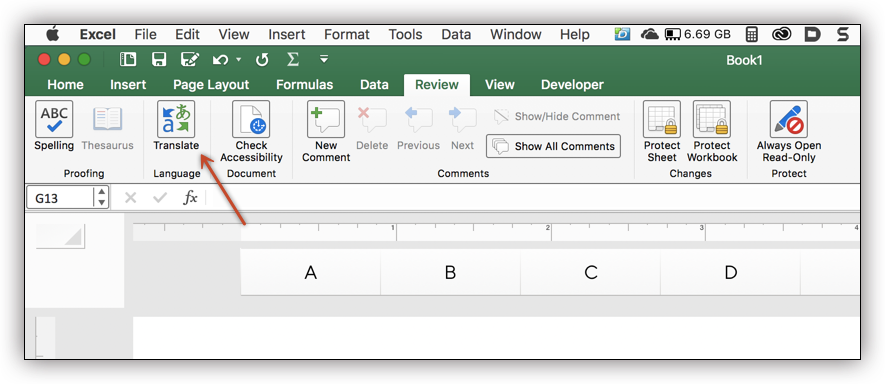Click the AutoSum sigma icon
Screen dimensions: 885x384
coord(292,59)
